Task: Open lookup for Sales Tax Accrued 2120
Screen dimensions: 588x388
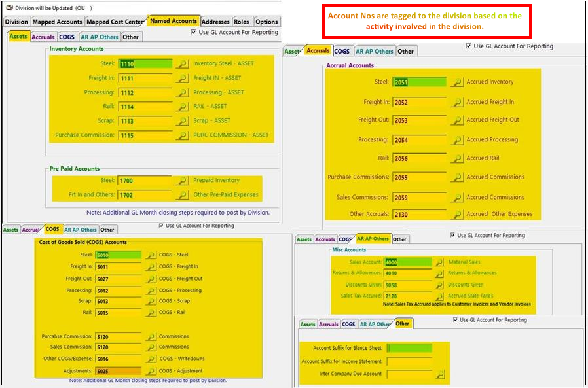Action: 439,296
